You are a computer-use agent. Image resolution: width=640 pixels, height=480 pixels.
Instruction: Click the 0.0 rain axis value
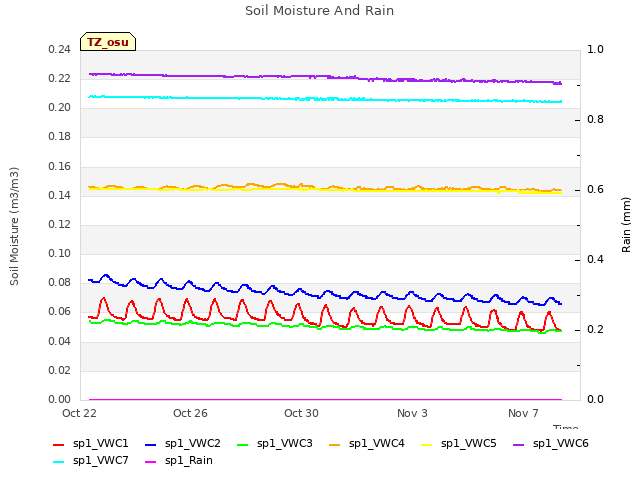596,400
